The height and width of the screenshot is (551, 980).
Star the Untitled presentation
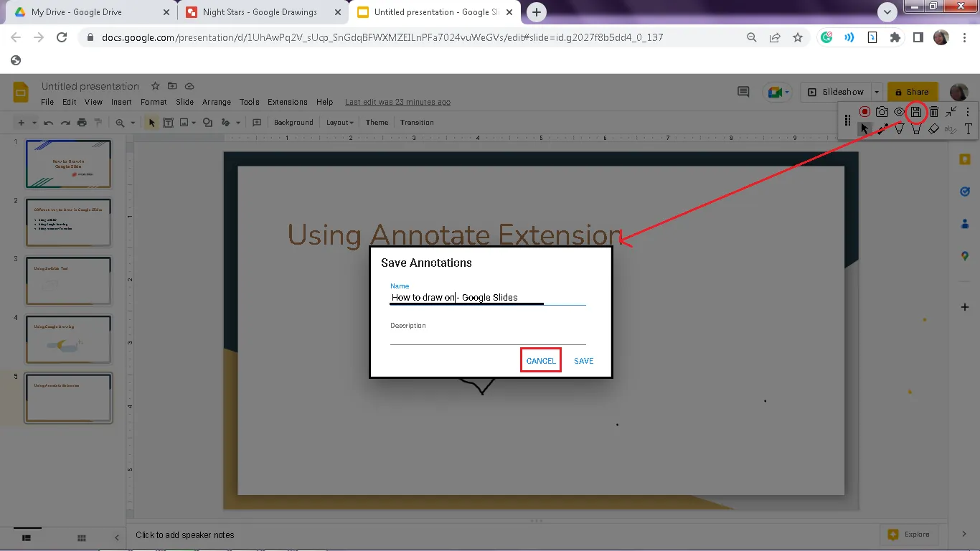[155, 86]
